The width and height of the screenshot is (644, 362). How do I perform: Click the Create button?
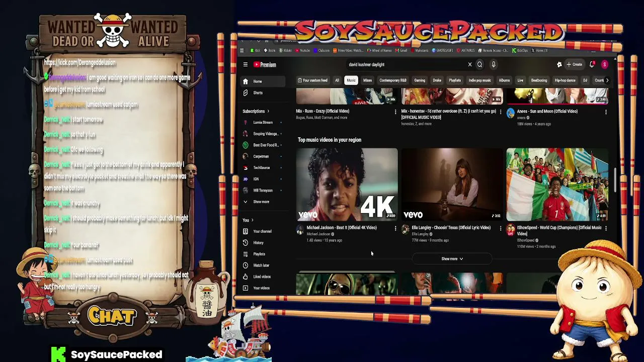click(574, 64)
